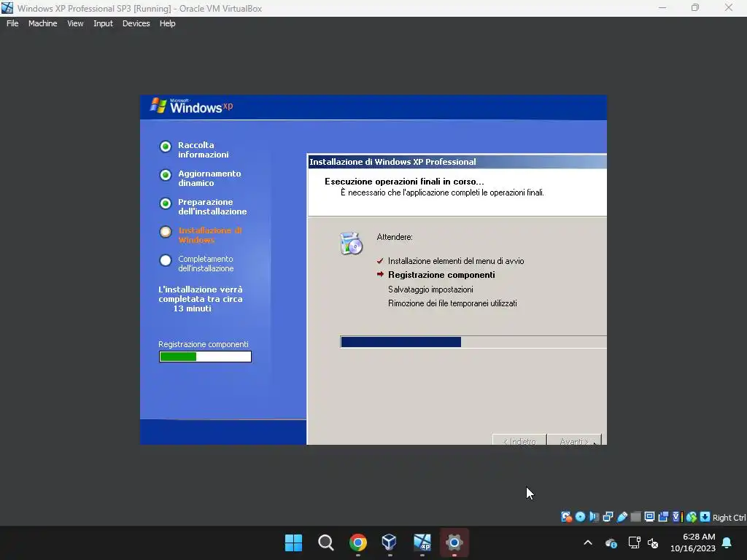Select the Preparazione dell'installazione step indicator
Screen dimensions: 747x560
[166, 204]
